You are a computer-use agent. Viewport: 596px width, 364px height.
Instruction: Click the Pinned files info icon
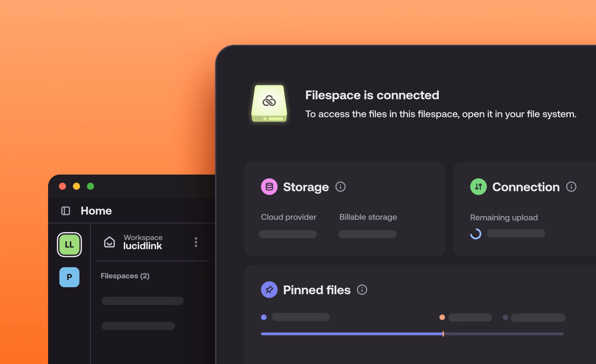pos(362,290)
